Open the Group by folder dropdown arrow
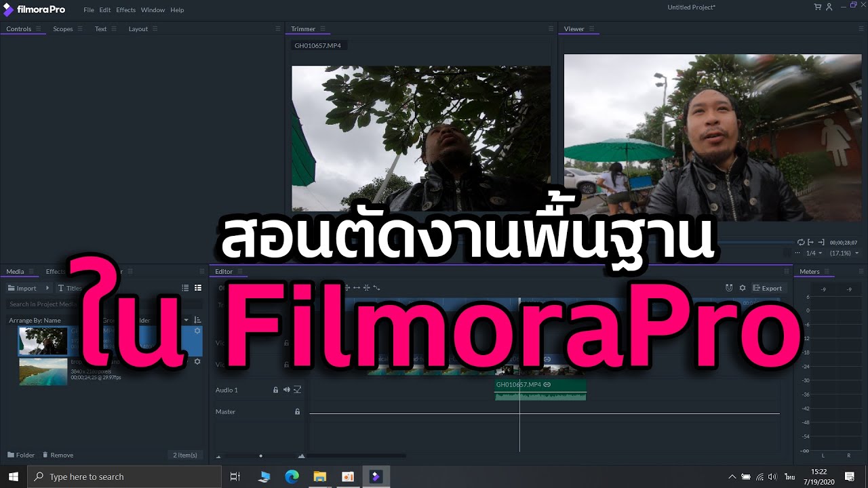868x488 pixels. coord(186,320)
